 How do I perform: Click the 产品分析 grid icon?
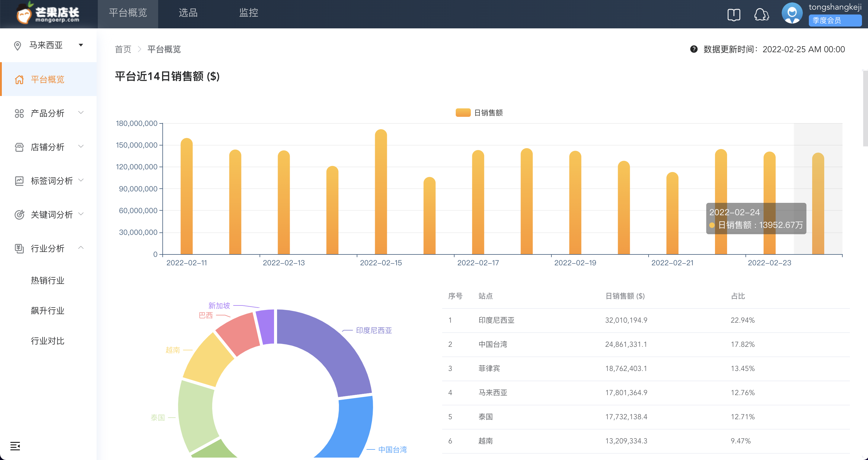(x=19, y=113)
